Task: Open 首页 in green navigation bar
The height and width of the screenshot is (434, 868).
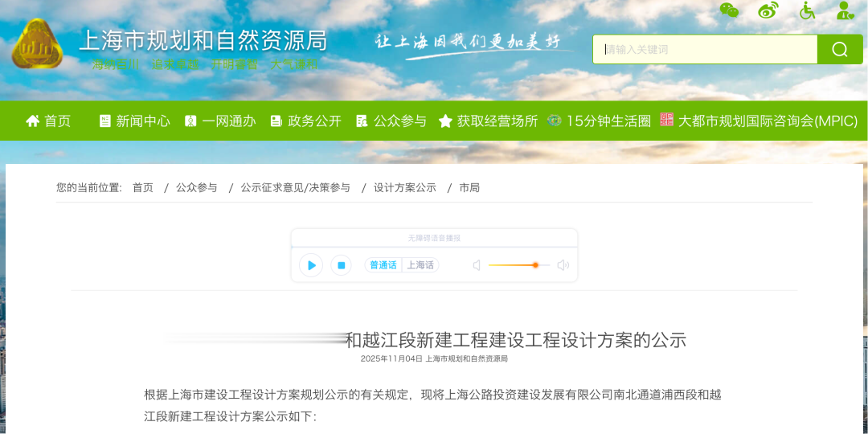Action: click(x=57, y=121)
